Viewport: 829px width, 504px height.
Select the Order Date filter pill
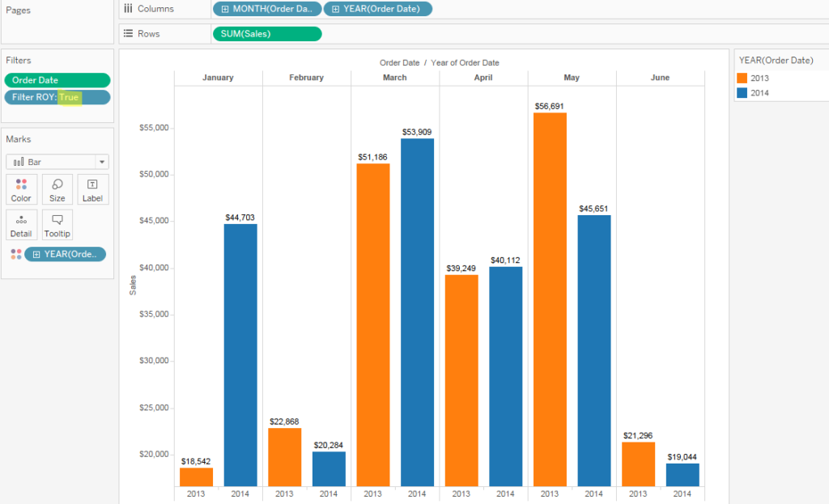click(57, 80)
